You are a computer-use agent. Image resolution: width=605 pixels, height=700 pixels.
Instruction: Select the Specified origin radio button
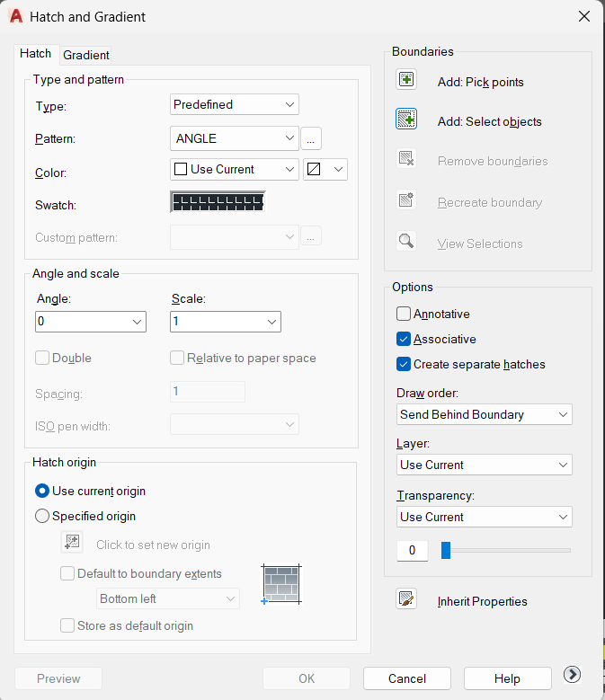pos(42,516)
